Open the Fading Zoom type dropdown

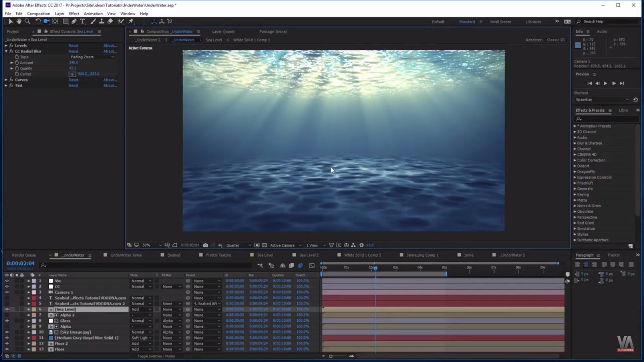[92, 57]
